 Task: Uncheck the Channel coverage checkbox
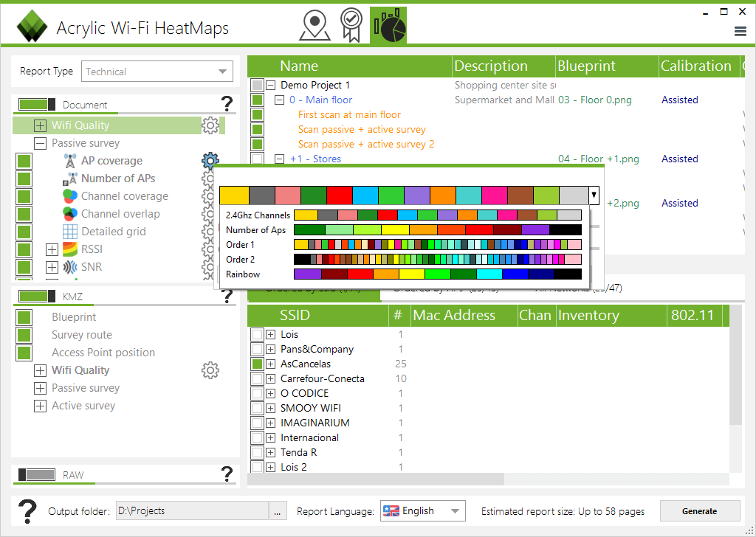click(x=24, y=196)
